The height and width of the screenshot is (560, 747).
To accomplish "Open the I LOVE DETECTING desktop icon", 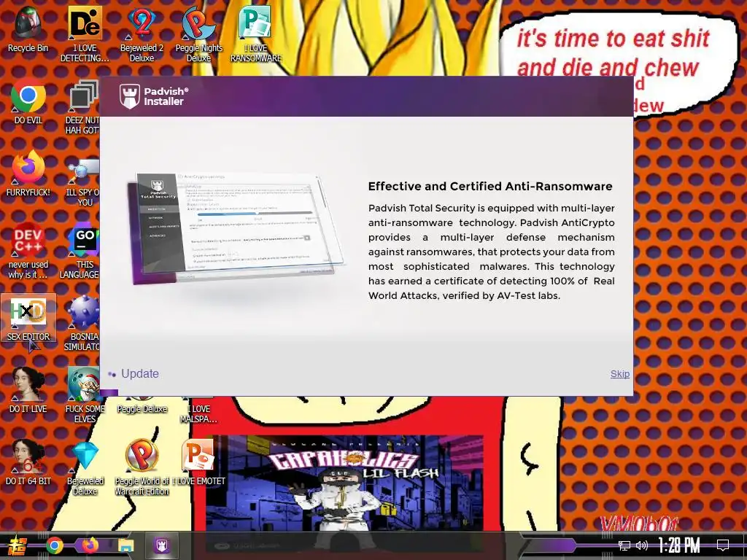I will [85, 34].
